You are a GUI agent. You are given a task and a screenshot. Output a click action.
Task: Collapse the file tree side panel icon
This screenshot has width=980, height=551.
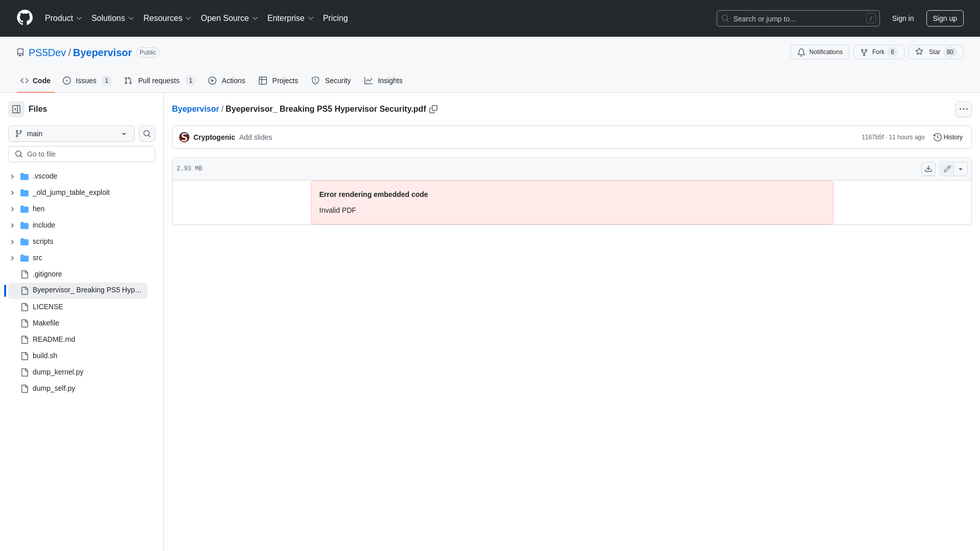tap(16, 109)
